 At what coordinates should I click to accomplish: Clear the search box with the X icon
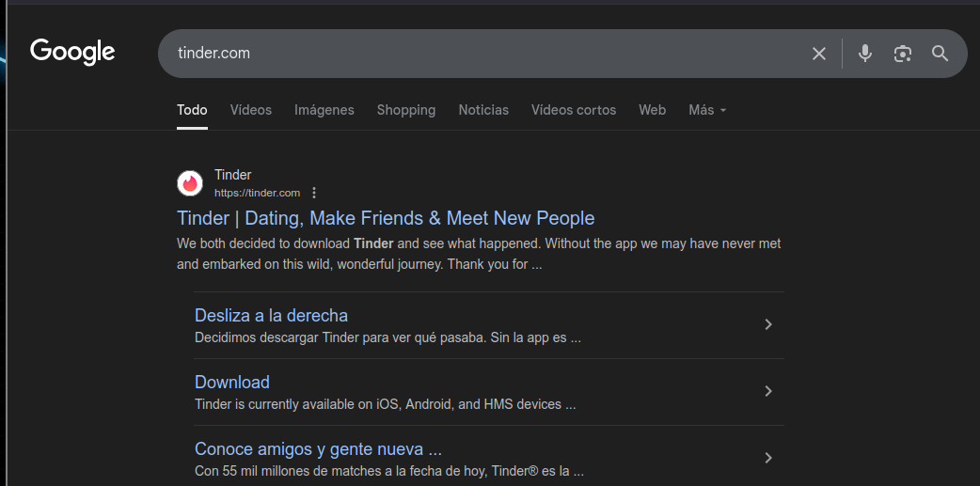(x=819, y=54)
